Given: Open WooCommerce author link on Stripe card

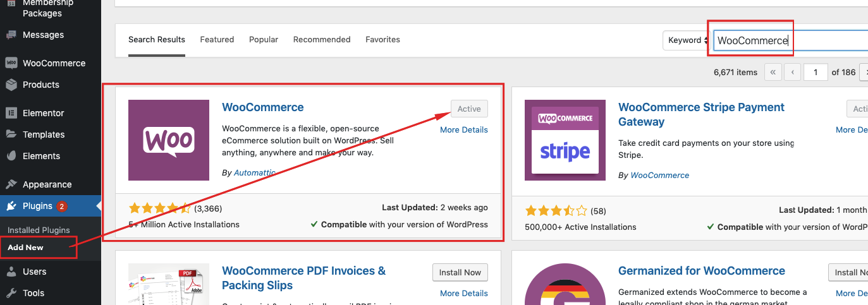Looking at the screenshot, I should click(x=660, y=175).
